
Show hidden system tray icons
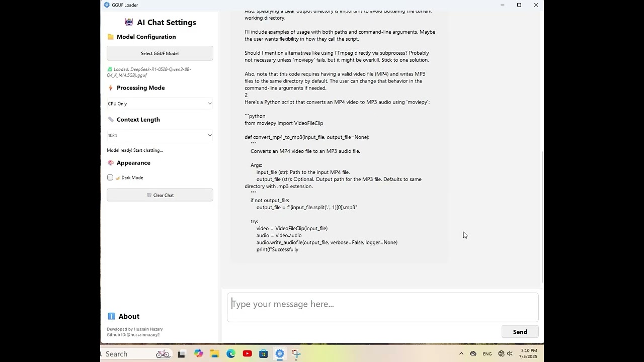(x=461, y=354)
